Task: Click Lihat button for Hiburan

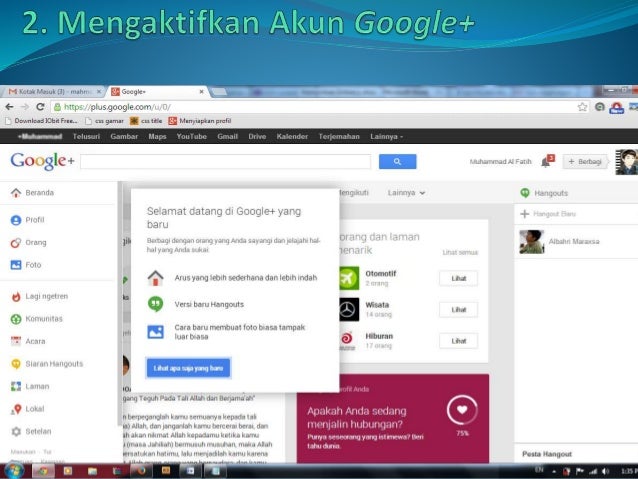Action: coord(459,341)
